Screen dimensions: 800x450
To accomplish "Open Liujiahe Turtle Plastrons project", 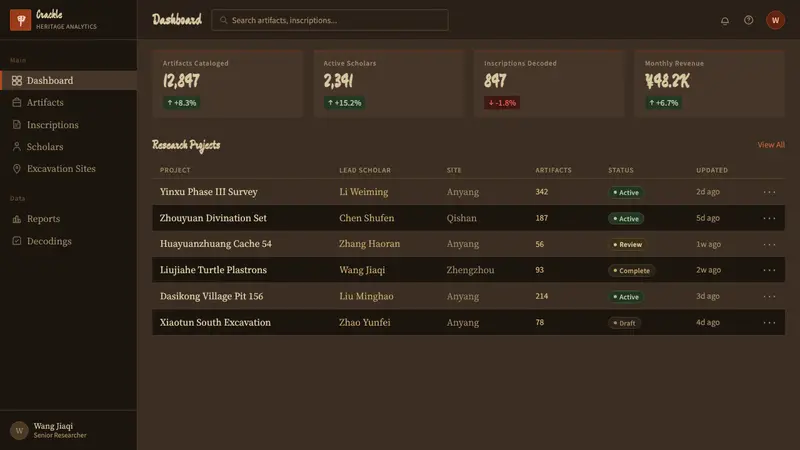I will coord(213,270).
